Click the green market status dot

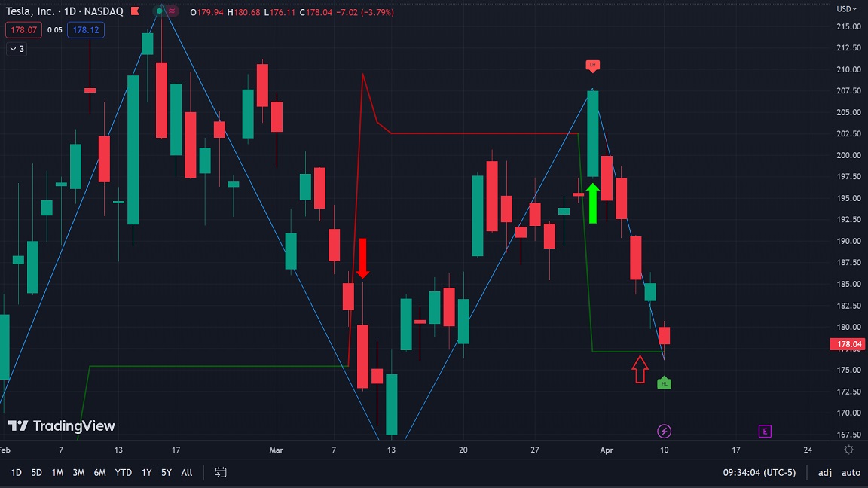[x=160, y=11]
